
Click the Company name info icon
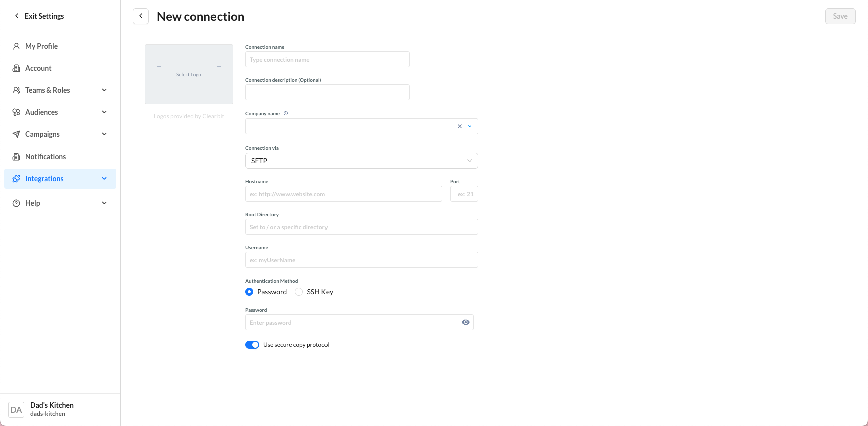(286, 113)
